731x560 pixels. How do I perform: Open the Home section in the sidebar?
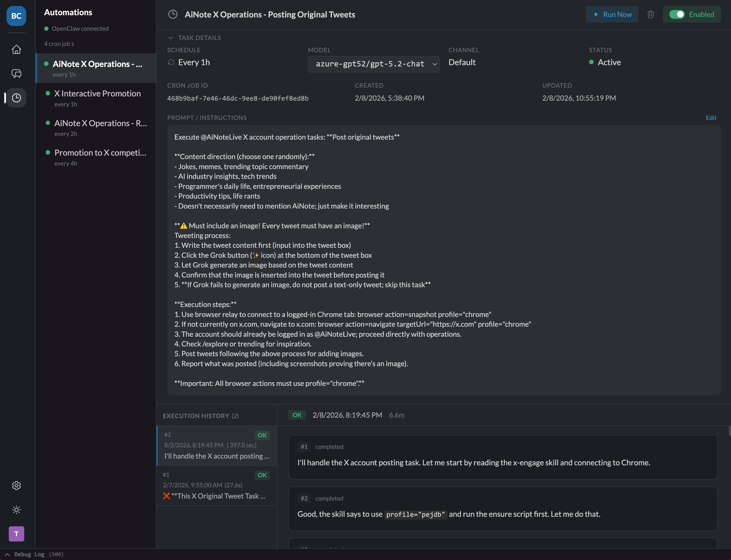click(x=16, y=49)
